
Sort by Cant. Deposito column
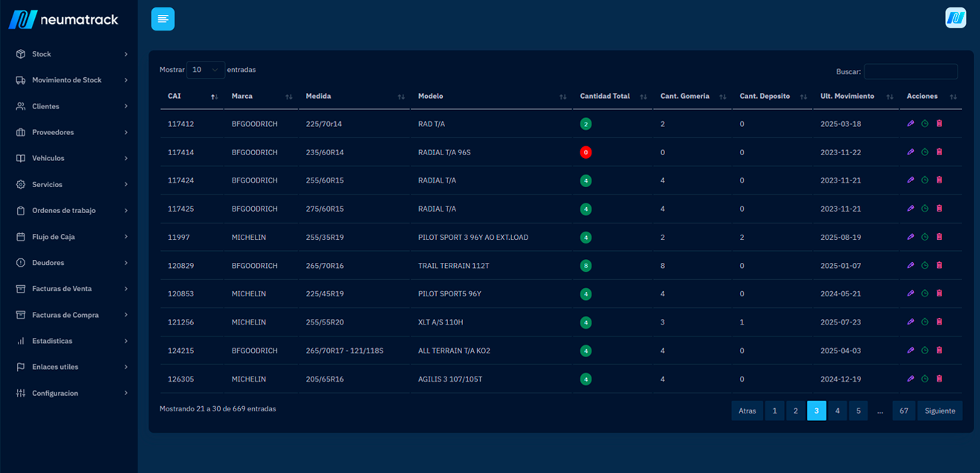[772, 97]
